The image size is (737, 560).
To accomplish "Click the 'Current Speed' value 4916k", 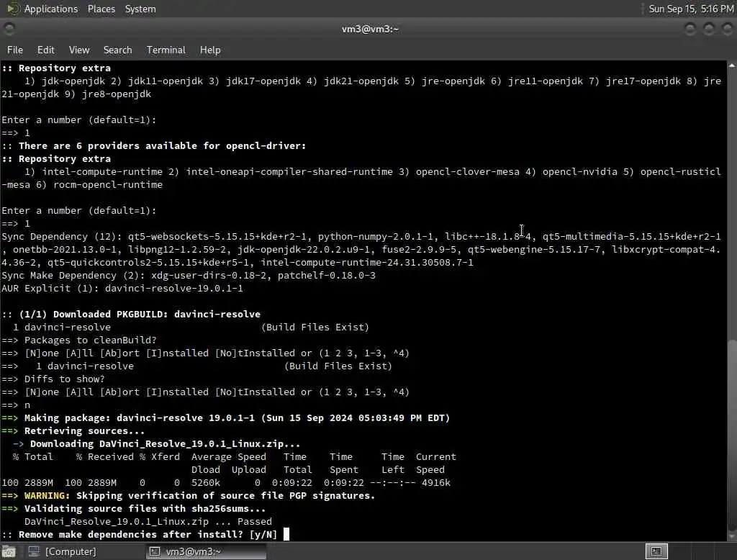I will pos(435,483).
